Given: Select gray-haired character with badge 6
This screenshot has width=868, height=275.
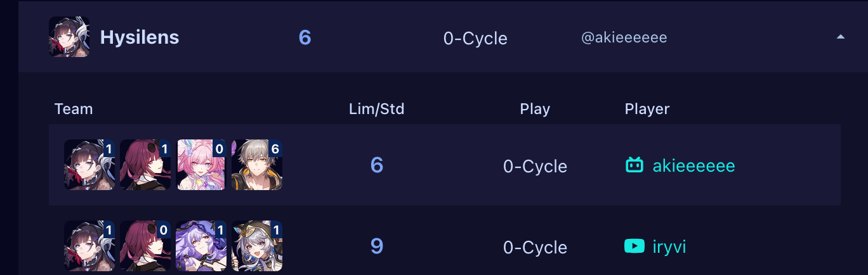Looking at the screenshot, I should point(256,165).
